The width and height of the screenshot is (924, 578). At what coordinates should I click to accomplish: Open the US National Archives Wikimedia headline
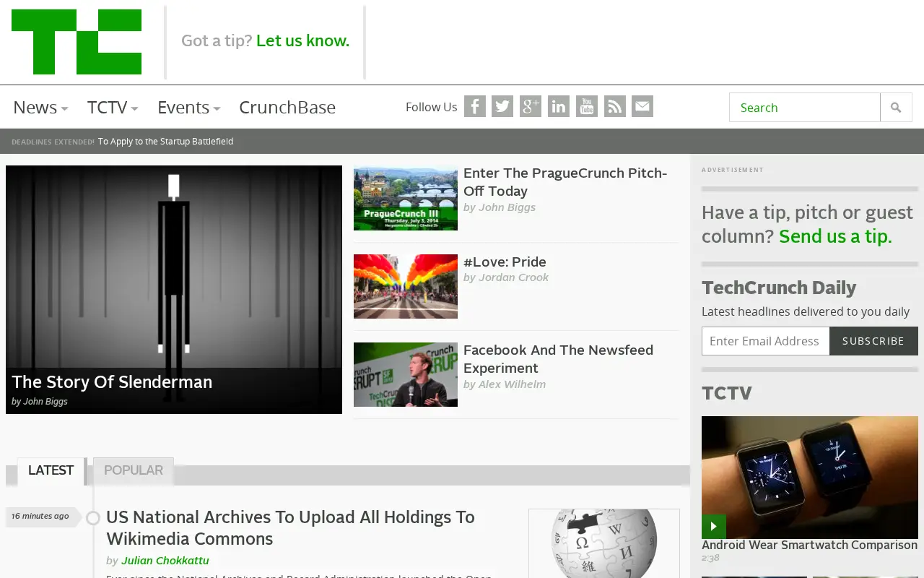[x=290, y=528]
